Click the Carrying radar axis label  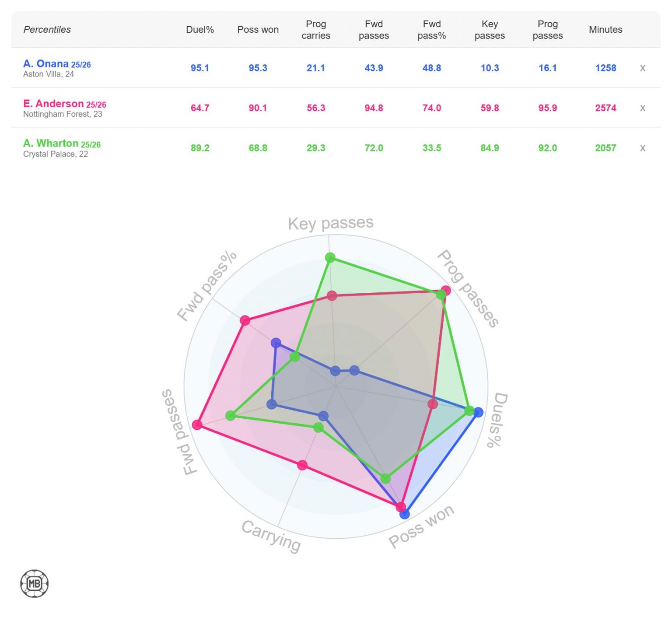pyautogui.click(x=271, y=536)
